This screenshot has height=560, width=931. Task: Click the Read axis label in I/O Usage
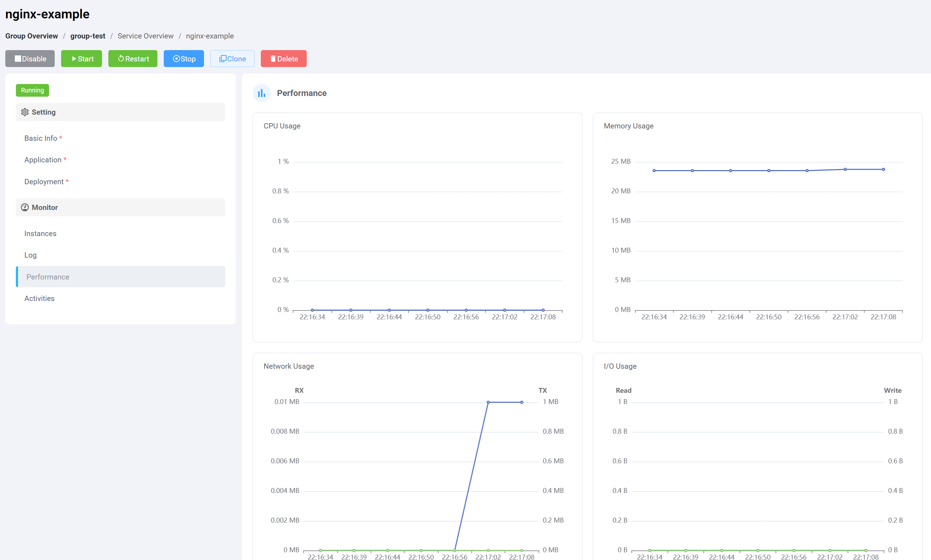click(x=624, y=390)
